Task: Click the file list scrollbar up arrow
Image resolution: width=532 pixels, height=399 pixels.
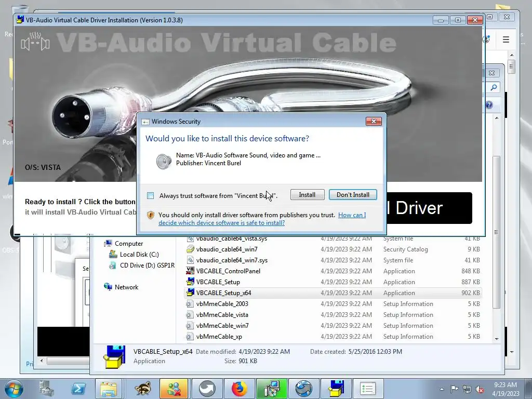Action: pyautogui.click(x=497, y=118)
